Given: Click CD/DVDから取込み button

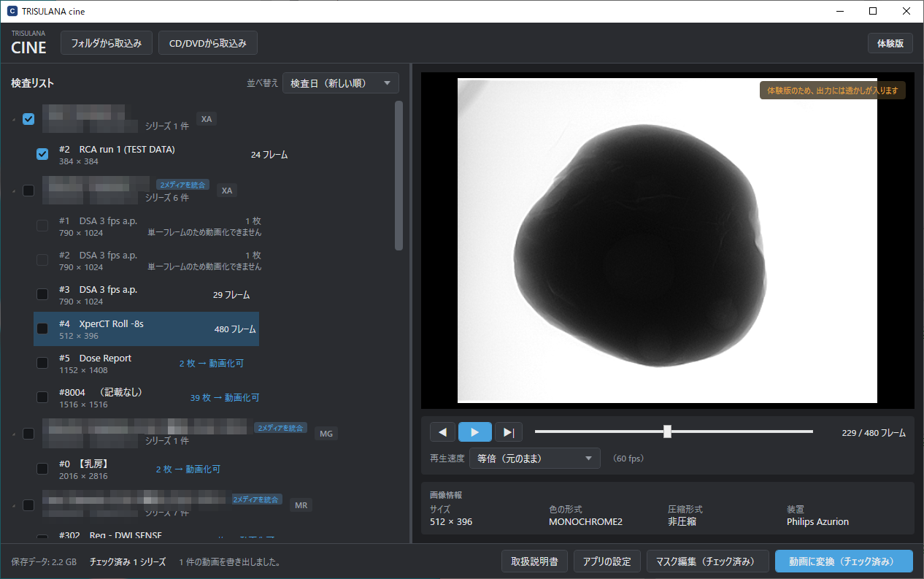Looking at the screenshot, I should pyautogui.click(x=208, y=43).
